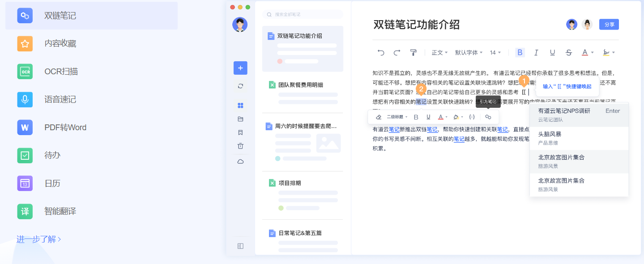Click the undo arrow in editor toolbar
The height and width of the screenshot is (264, 644).
coord(381,53)
